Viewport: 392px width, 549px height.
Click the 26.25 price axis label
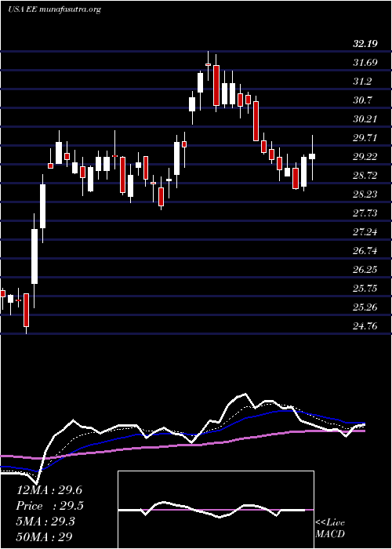point(365,270)
